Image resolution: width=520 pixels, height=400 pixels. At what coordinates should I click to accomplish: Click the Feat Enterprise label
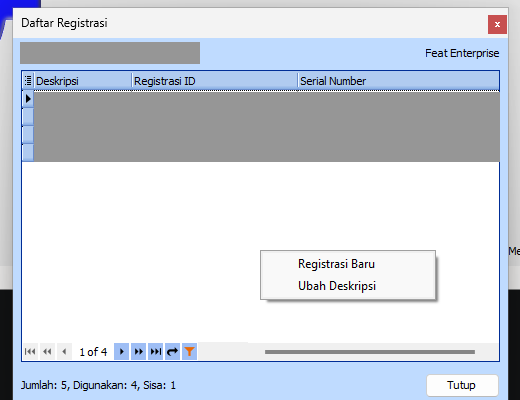click(462, 53)
